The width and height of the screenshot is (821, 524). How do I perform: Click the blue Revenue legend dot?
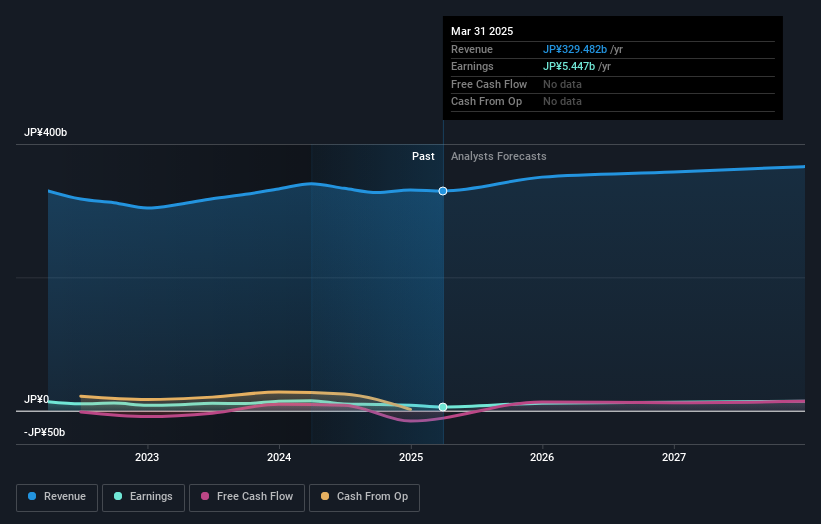pos(32,496)
